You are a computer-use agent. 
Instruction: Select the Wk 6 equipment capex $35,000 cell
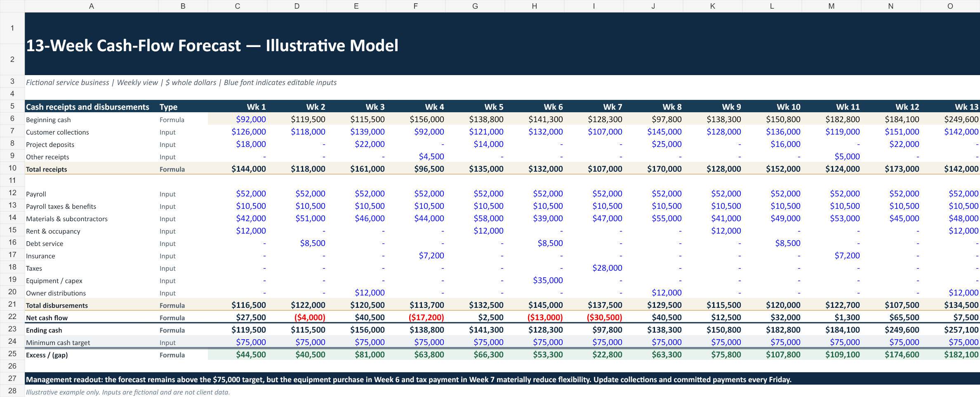pyautogui.click(x=535, y=280)
